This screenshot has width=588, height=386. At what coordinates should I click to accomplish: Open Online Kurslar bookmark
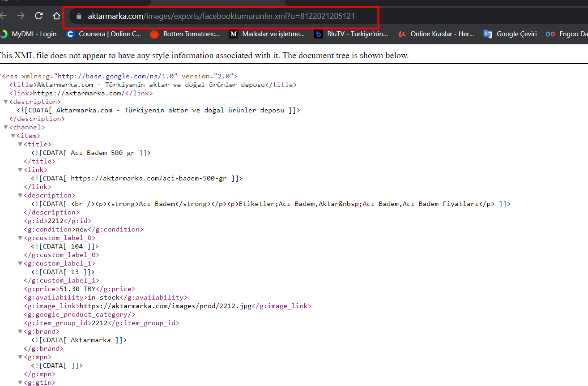[436, 34]
